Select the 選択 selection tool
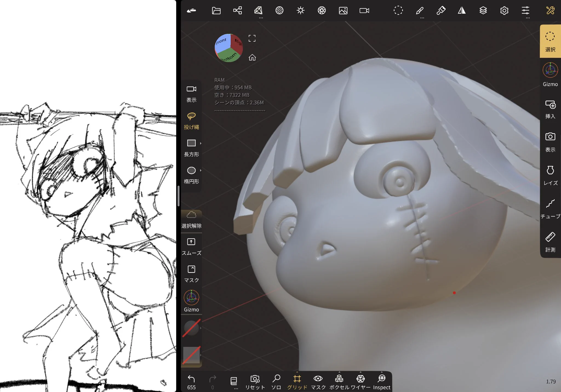This screenshot has width=561, height=392. click(550, 41)
